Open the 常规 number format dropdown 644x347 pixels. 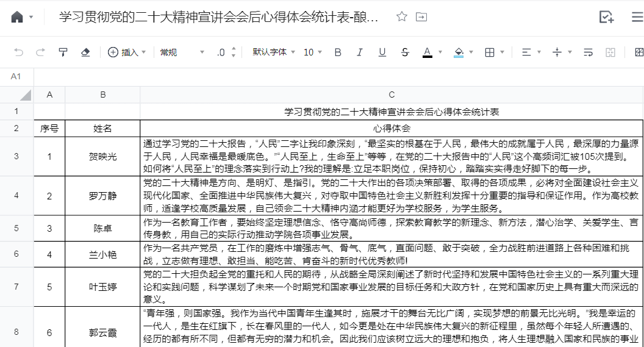(x=182, y=52)
